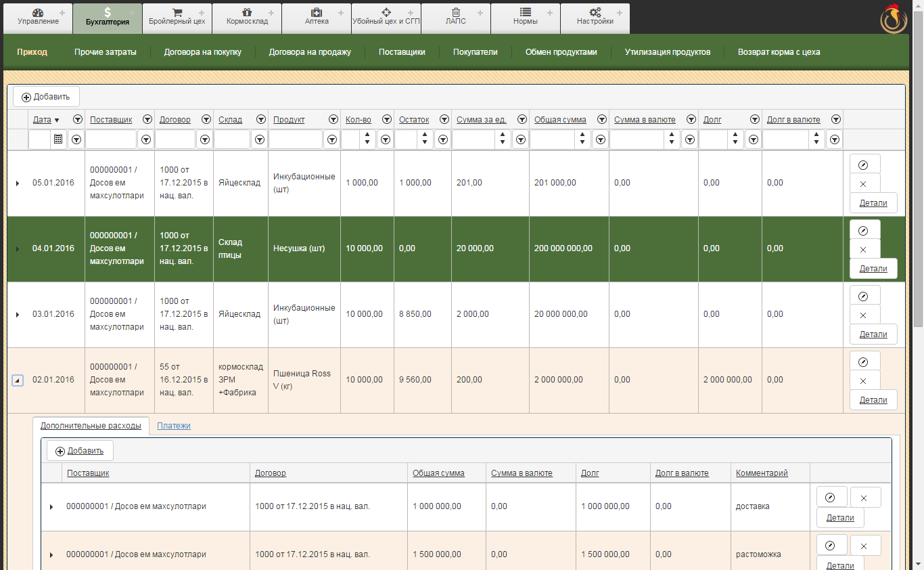Click the medkit icon of Аптека tab

(317, 12)
